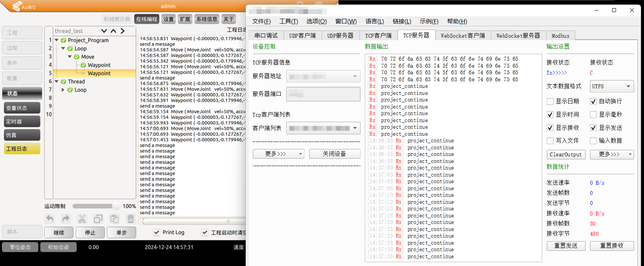Image resolution: width=644 pixels, height=266 pixels.
Task: Click the down chevron beside thread_test
Action: 104,31
